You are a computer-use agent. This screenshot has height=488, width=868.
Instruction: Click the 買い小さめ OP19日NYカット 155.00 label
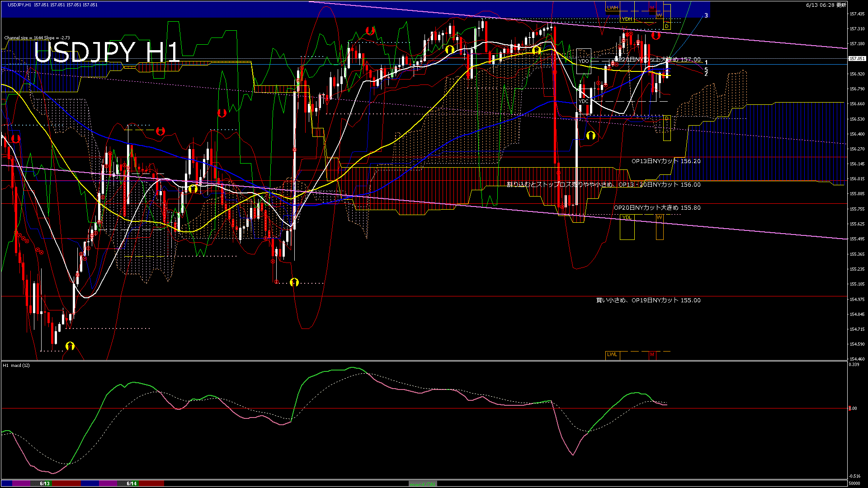[648, 300]
